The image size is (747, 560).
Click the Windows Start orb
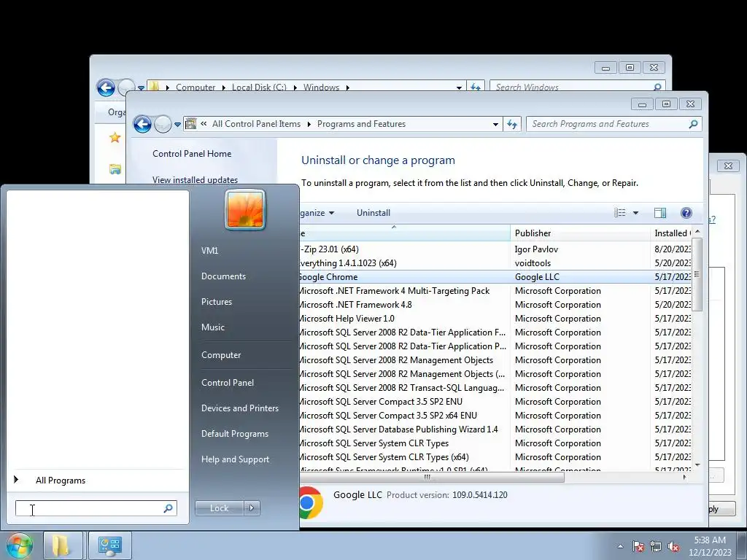[19, 545]
